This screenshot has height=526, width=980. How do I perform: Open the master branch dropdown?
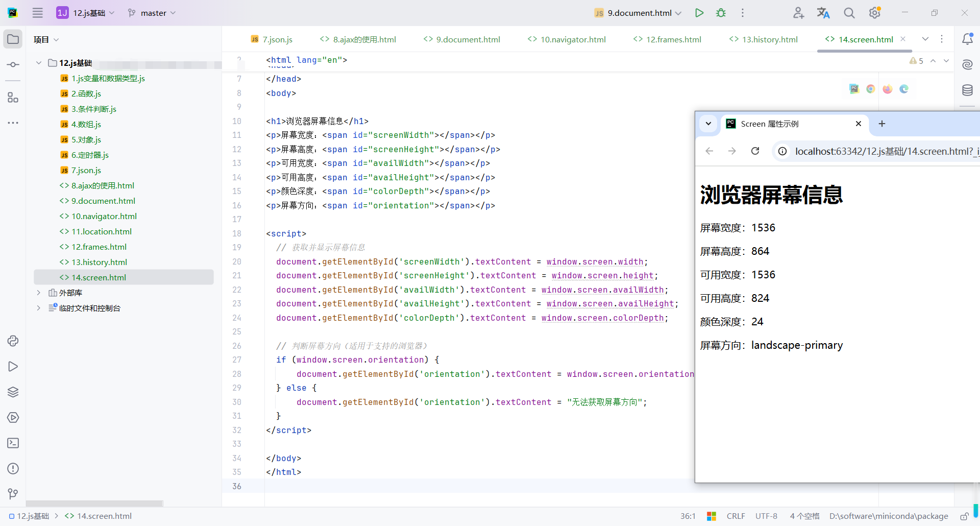pyautogui.click(x=152, y=13)
